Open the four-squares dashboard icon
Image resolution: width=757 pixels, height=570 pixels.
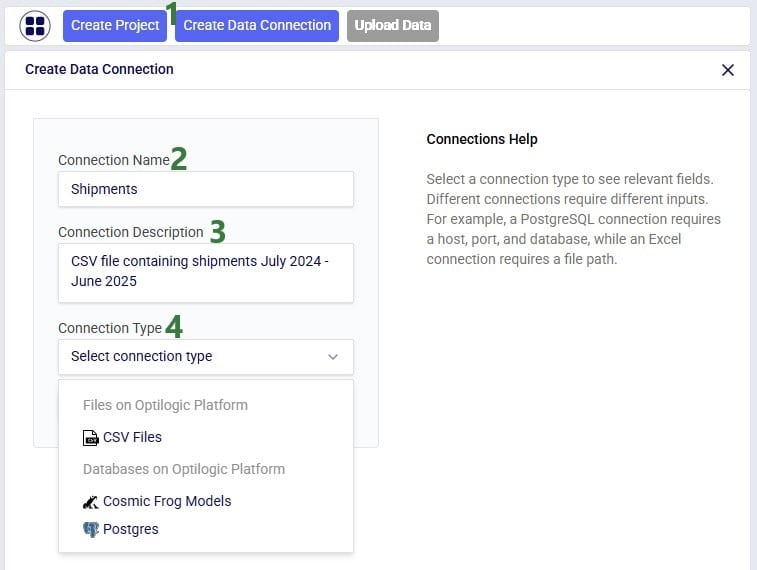click(x=35, y=26)
